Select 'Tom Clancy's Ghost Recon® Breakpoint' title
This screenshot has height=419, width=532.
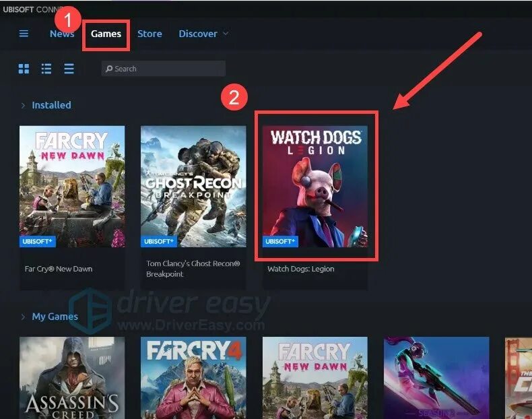193,269
